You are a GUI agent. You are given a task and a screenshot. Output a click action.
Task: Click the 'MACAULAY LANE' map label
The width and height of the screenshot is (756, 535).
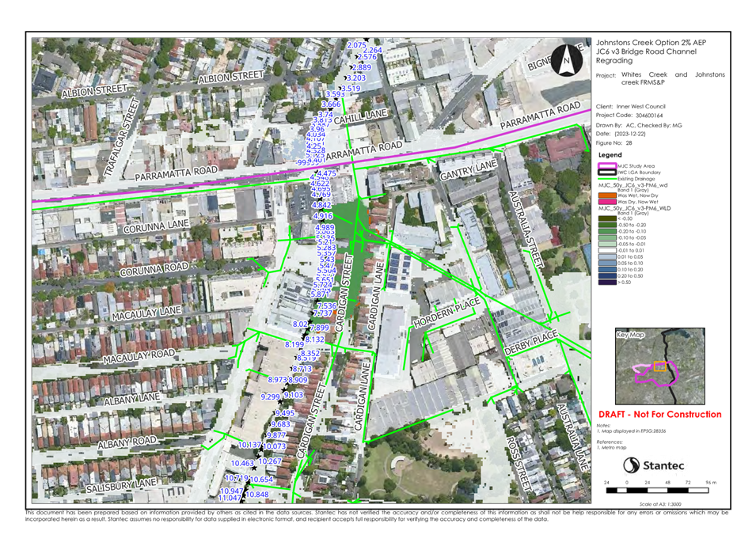pyautogui.click(x=146, y=313)
